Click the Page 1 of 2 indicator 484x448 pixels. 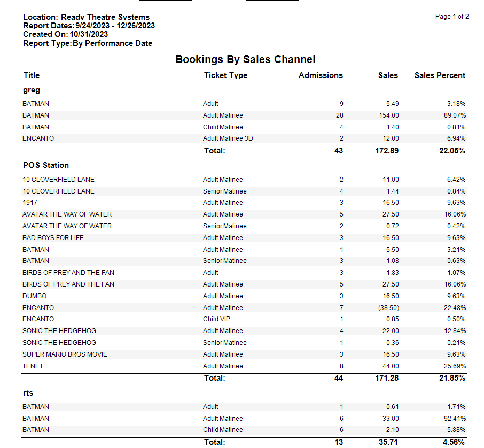tap(452, 17)
